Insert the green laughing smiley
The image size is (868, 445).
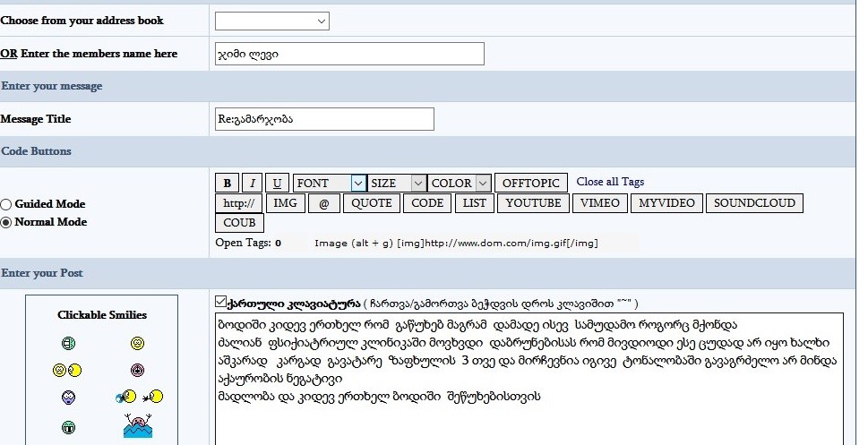(67, 344)
